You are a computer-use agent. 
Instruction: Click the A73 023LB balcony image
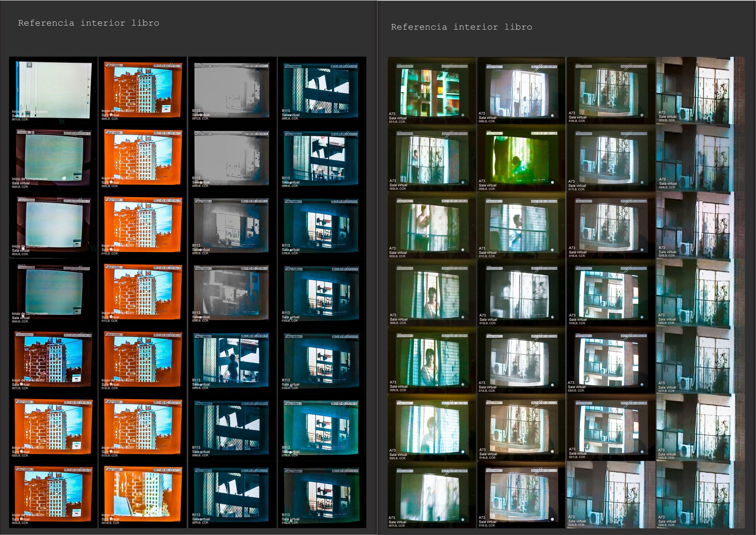tap(700, 91)
